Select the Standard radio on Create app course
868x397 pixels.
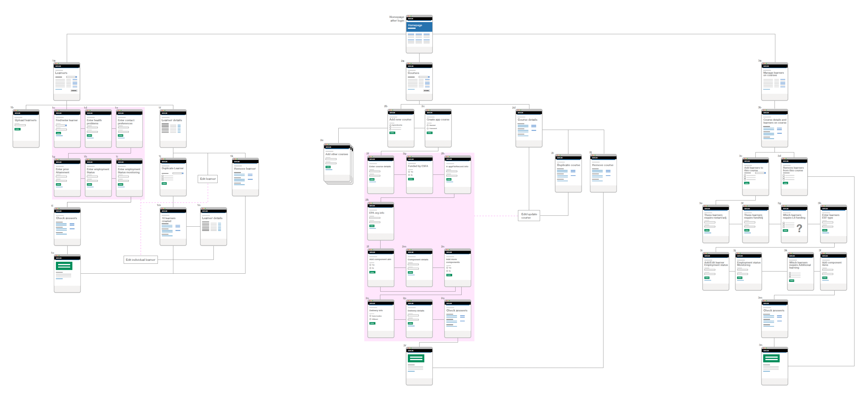tap(428, 126)
